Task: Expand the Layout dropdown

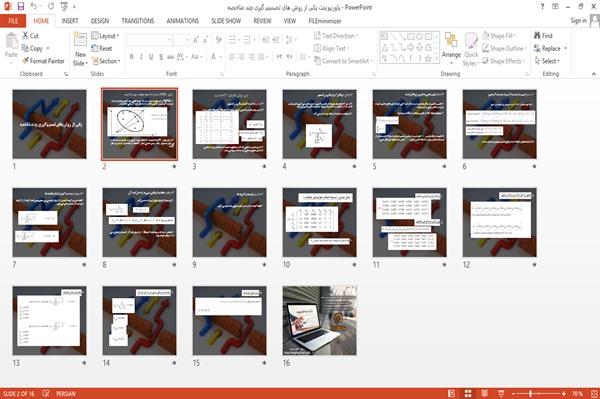Action: pos(105,36)
